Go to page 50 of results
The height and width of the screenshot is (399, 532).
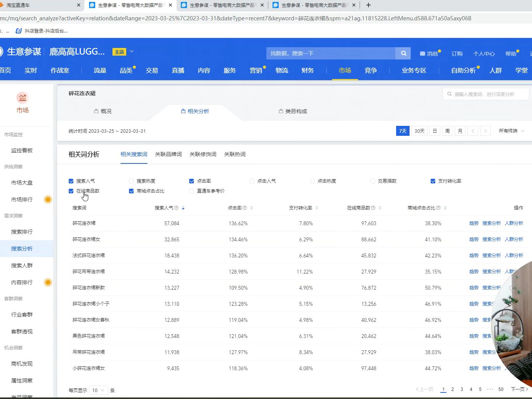[501, 389]
